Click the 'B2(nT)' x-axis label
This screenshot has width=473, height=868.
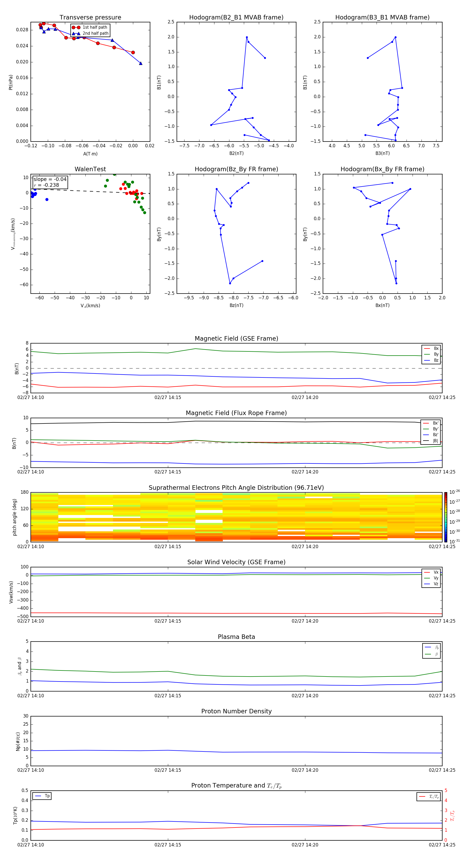click(236, 153)
